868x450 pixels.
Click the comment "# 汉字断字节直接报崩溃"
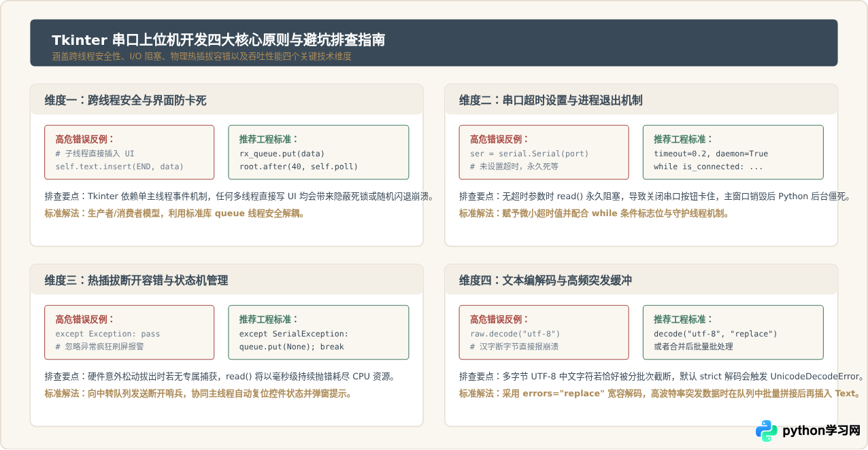(x=514, y=347)
